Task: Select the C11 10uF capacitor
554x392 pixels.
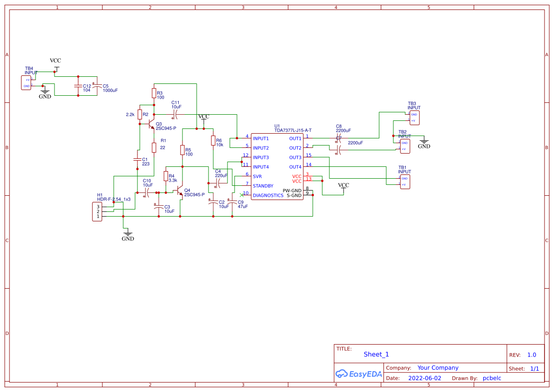Action: [x=175, y=115]
